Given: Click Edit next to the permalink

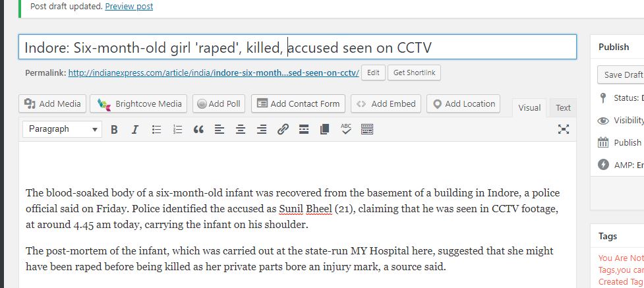Looking at the screenshot, I should [373, 72].
